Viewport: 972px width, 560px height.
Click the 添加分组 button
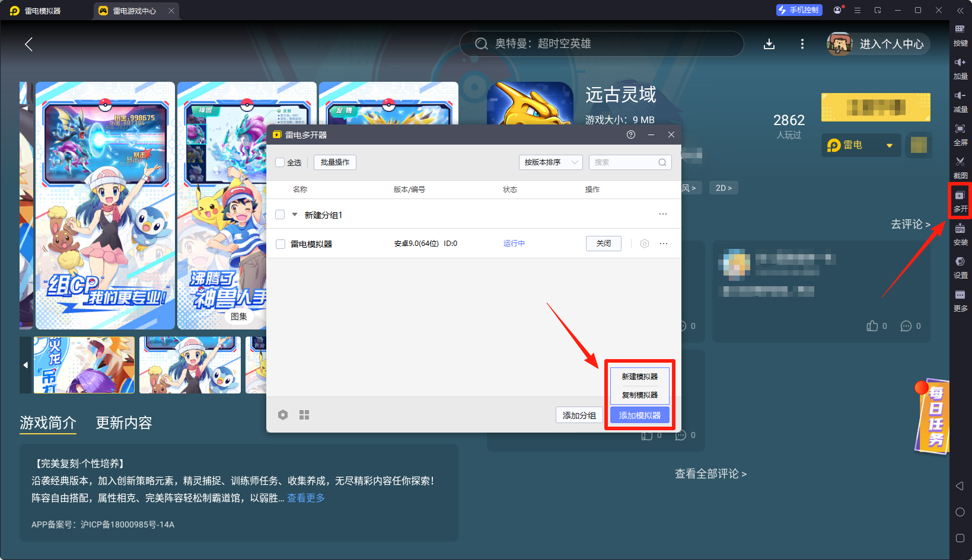579,415
